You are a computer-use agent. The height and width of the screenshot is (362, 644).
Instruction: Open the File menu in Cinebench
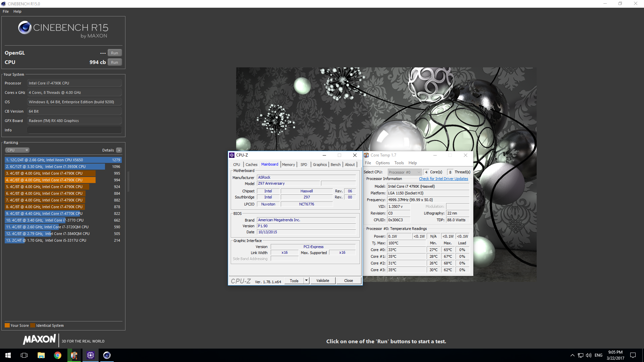(x=6, y=11)
